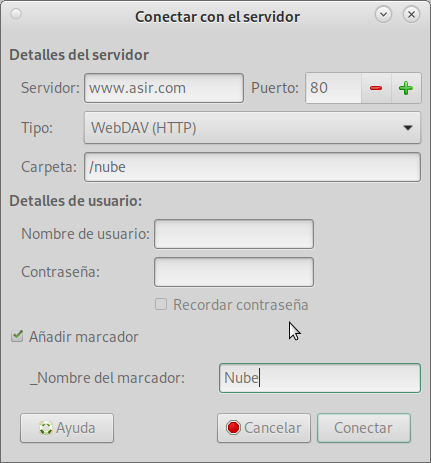Click the Puerto field showing 80
This screenshot has height=463, width=431.
point(333,88)
